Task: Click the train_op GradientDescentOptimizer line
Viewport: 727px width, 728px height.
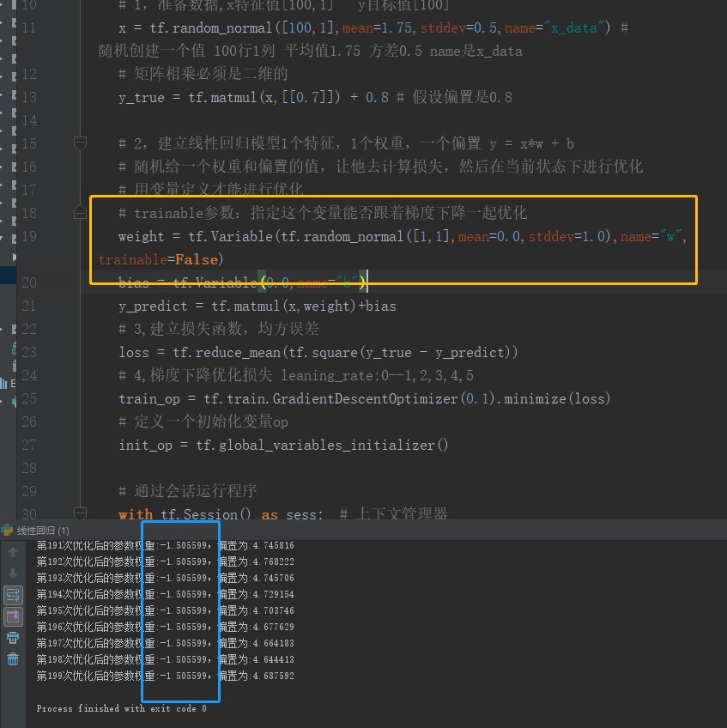Action: pyautogui.click(x=365, y=398)
